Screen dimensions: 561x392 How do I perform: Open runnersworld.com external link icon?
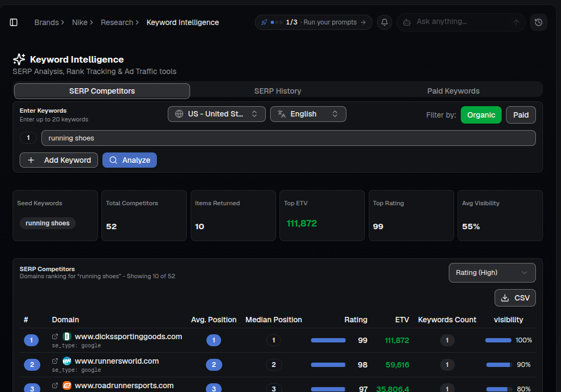[55, 361]
